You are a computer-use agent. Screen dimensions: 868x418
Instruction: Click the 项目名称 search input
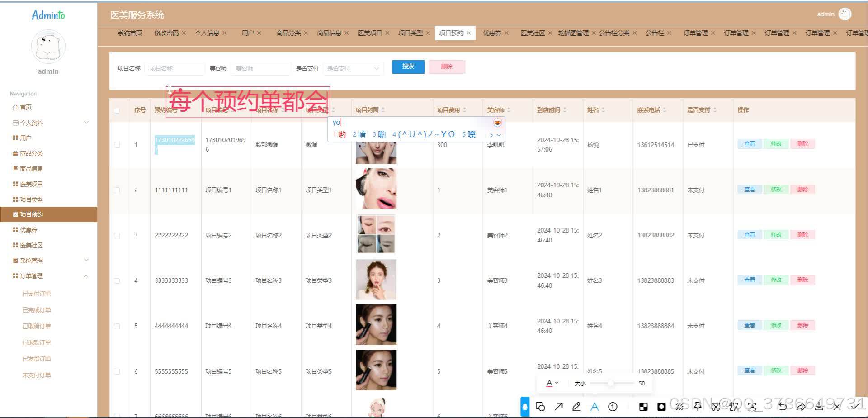coord(175,68)
